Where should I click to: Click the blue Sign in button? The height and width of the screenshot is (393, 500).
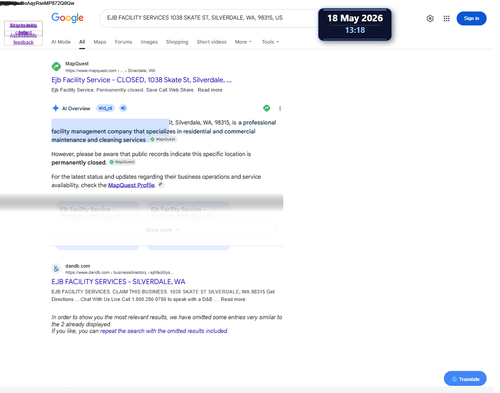point(471,18)
